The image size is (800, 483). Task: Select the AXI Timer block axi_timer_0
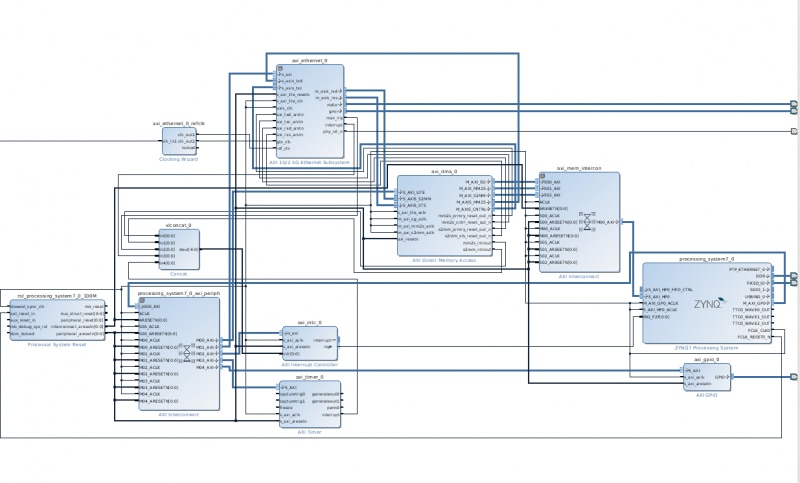click(x=310, y=404)
